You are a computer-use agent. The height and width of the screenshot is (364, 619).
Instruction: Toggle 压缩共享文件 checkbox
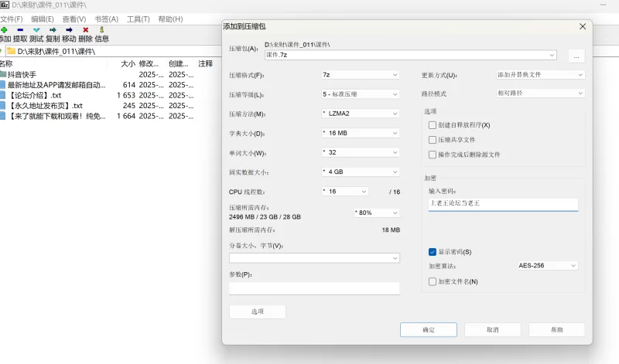pos(433,140)
